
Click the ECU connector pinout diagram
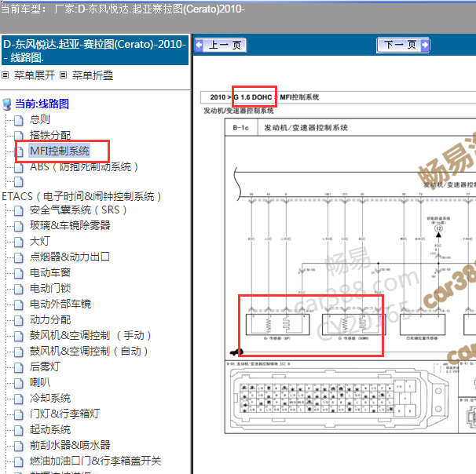pyautogui.click(x=340, y=398)
